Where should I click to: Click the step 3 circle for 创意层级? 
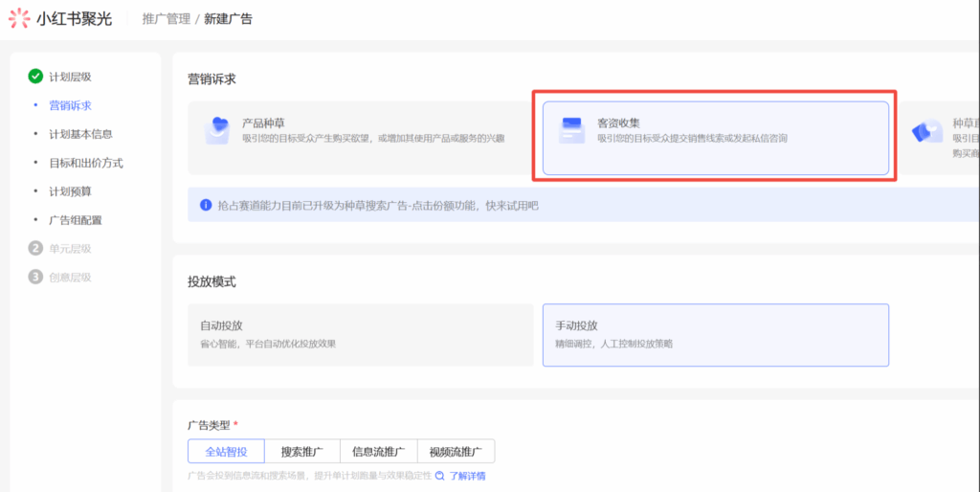point(35,278)
